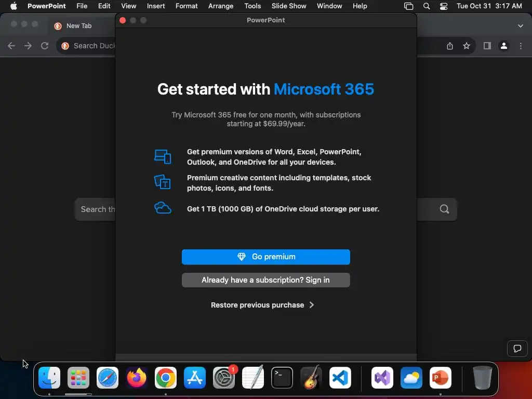Viewport: 532px width, 399px height.
Task: Open the Slide Show menu
Action: pyautogui.click(x=289, y=6)
